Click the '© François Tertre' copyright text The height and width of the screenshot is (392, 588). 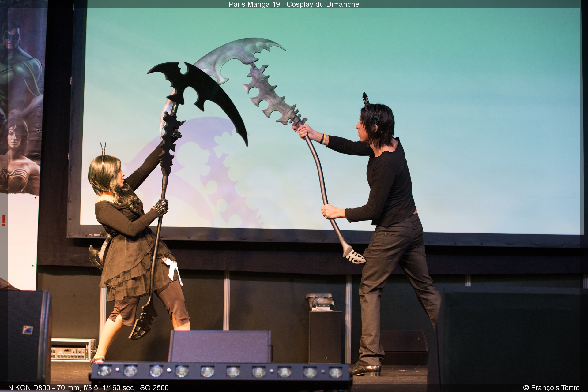click(551, 388)
